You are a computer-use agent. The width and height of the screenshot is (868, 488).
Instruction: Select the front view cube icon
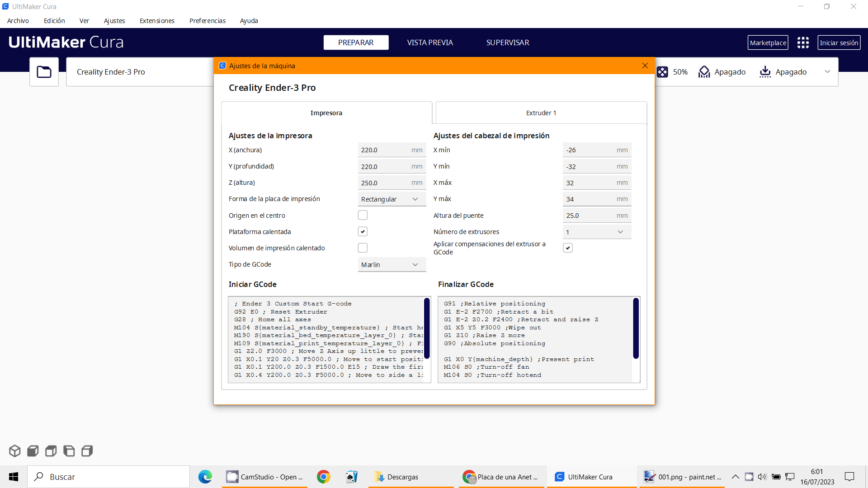pos(33,451)
